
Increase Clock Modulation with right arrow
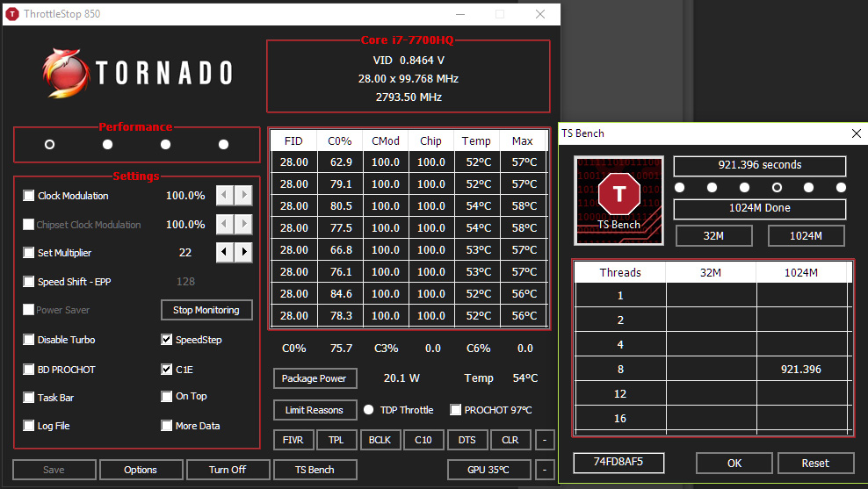243,195
